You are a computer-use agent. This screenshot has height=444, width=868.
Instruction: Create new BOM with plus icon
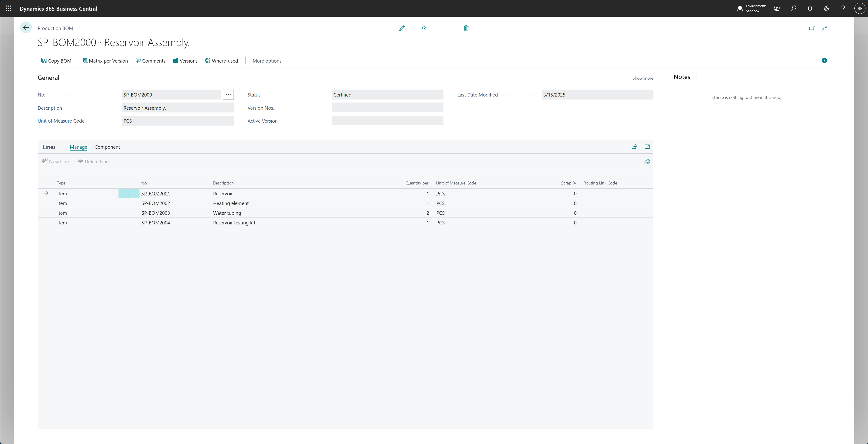click(x=445, y=28)
